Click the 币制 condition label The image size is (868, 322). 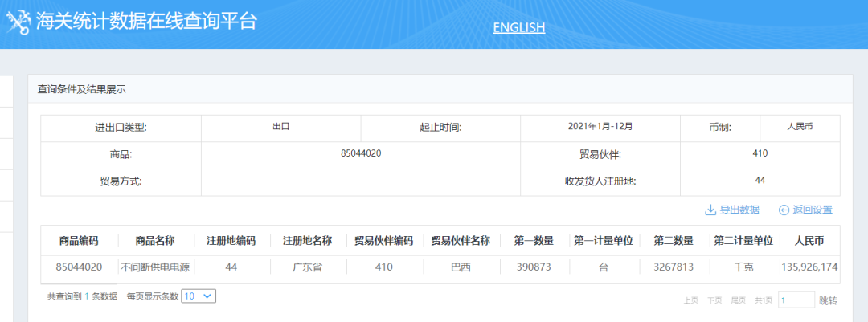(x=719, y=128)
